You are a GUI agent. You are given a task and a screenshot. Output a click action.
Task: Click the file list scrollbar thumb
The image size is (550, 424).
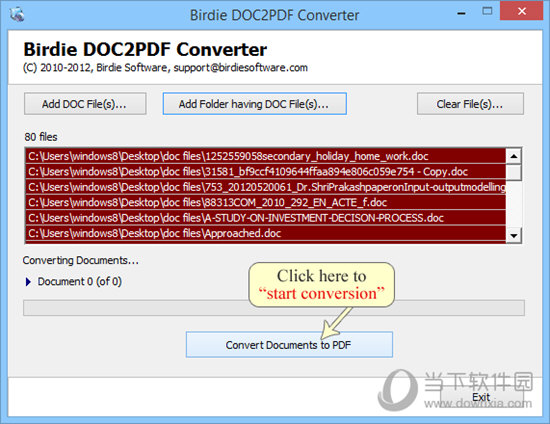pos(514,172)
